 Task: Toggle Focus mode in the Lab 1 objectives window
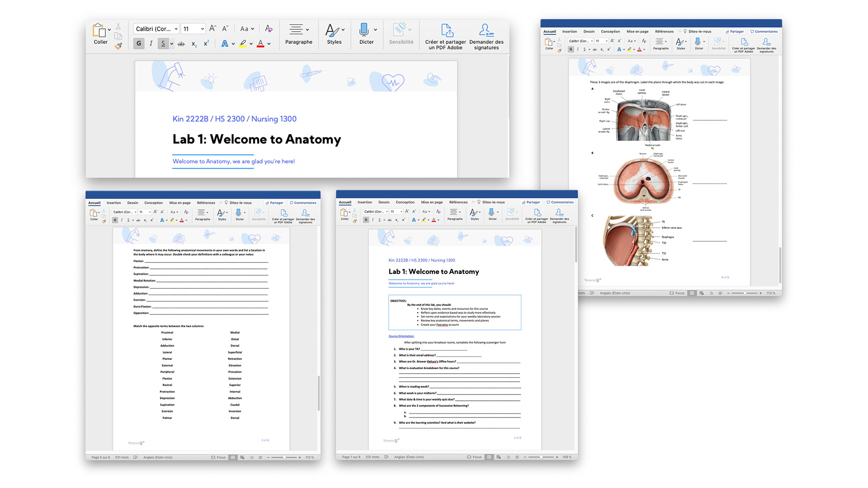(474, 457)
